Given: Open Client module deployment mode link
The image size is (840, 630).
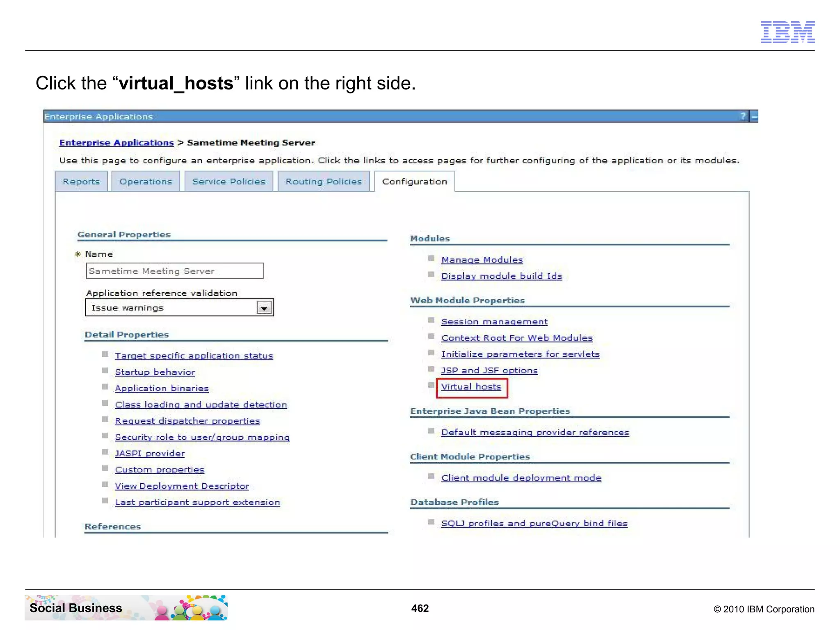Looking at the screenshot, I should tap(521, 478).
